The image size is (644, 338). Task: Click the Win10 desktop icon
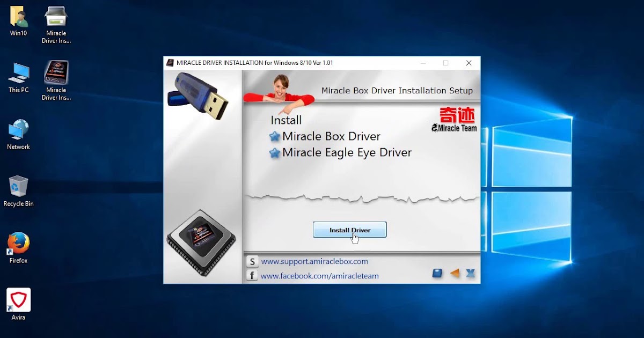point(18,16)
